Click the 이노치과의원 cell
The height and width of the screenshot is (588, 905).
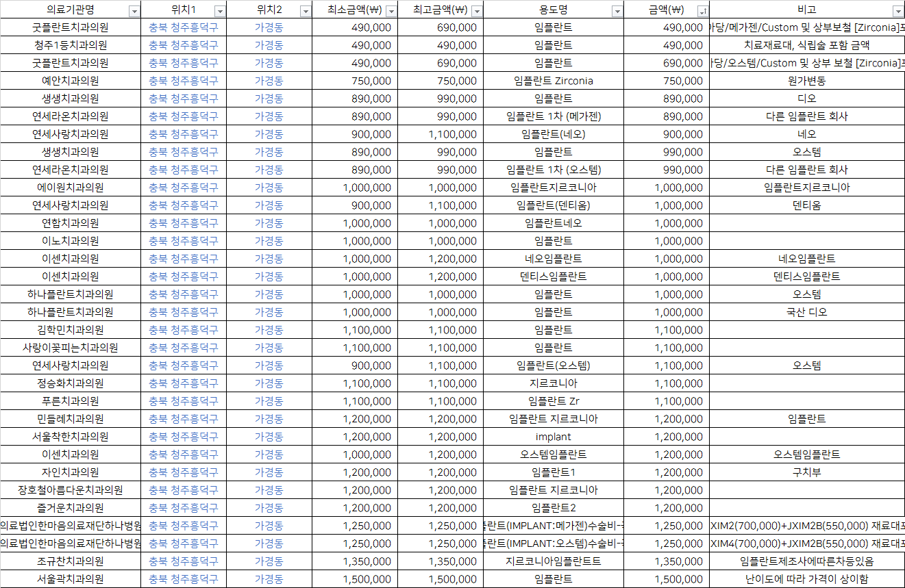[71, 241]
